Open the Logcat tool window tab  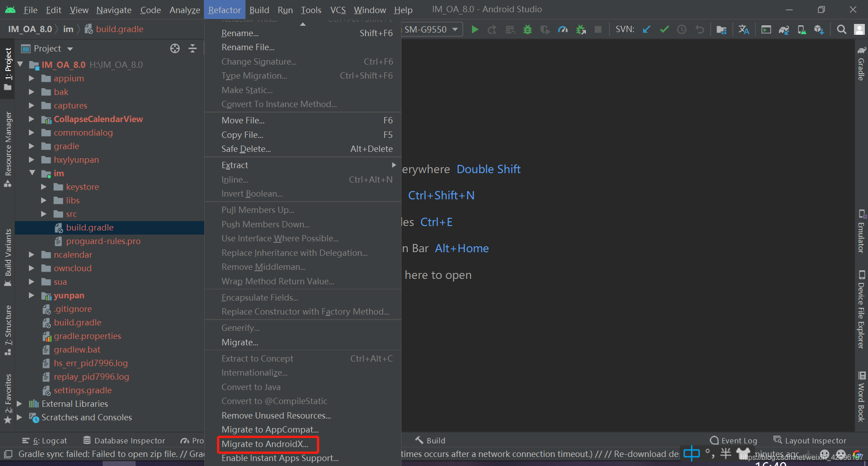(x=44, y=441)
